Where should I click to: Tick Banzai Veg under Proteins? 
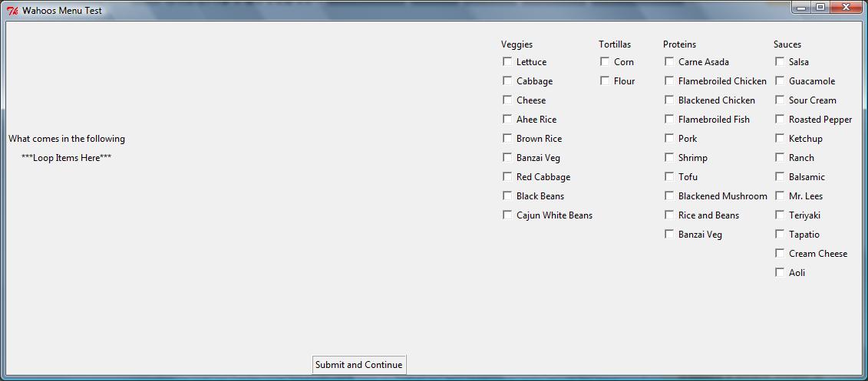(669, 234)
